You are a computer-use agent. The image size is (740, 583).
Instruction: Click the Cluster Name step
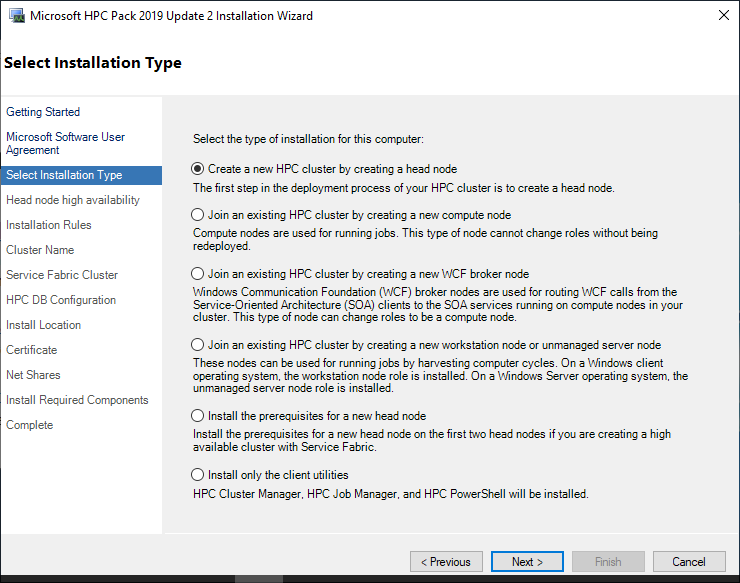tap(40, 250)
